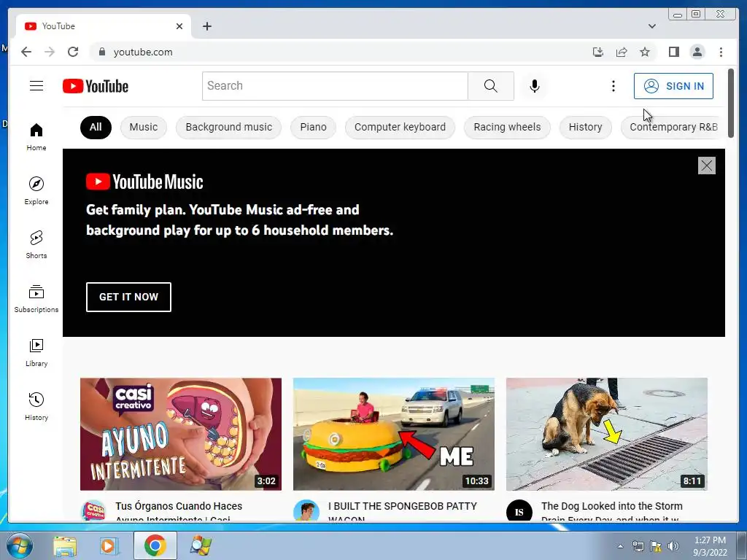Open the dog storm drain thumbnail

(606, 434)
